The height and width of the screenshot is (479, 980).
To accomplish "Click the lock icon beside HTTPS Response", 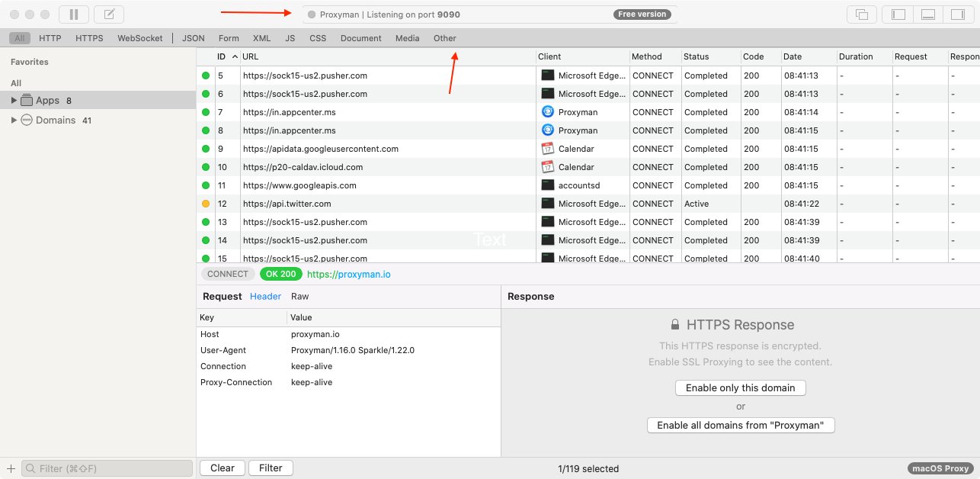I will 675,325.
